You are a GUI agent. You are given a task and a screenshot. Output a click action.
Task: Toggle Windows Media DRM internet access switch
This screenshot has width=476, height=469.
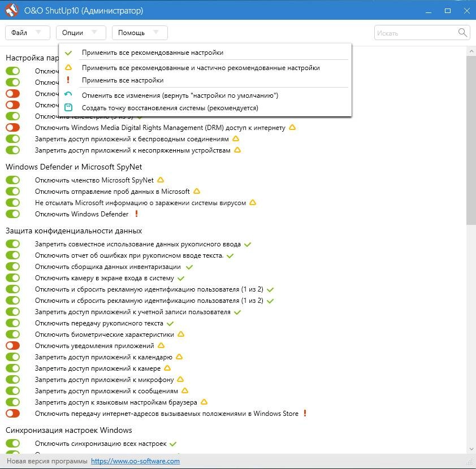click(13, 127)
